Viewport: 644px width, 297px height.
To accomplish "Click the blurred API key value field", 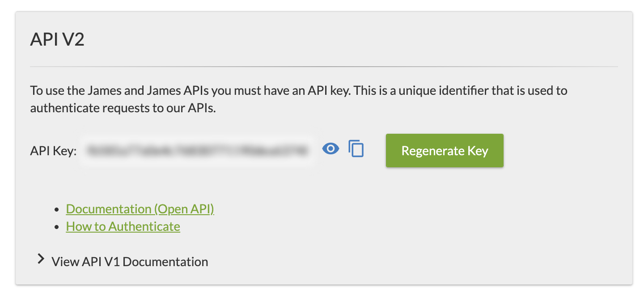I will tap(197, 151).
